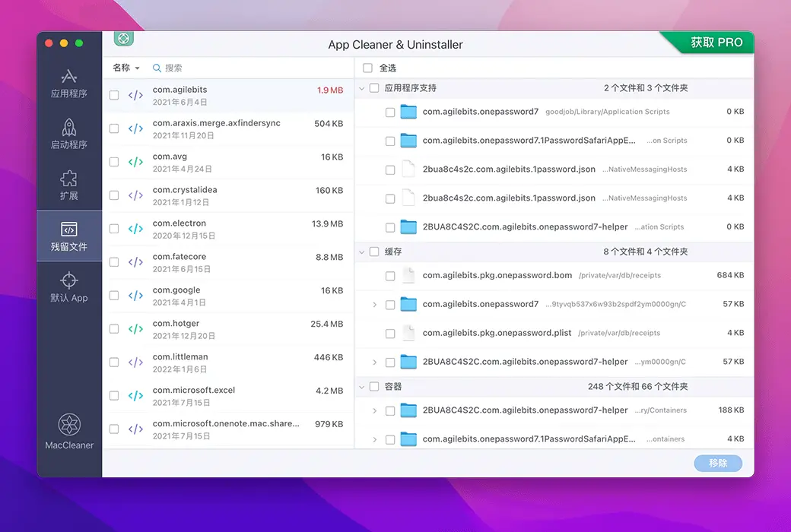Check the 缓存 group checkbox
Viewport: 791px width, 532px height.
pos(374,252)
